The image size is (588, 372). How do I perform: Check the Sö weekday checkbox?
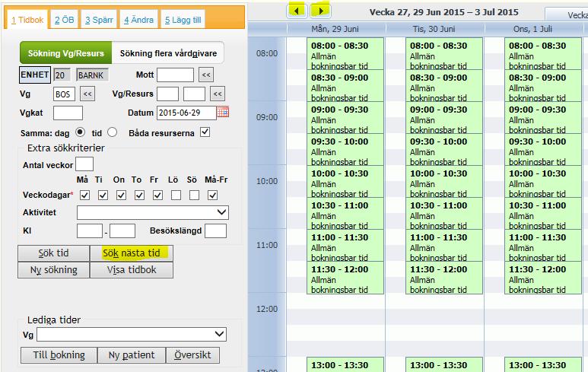194,195
